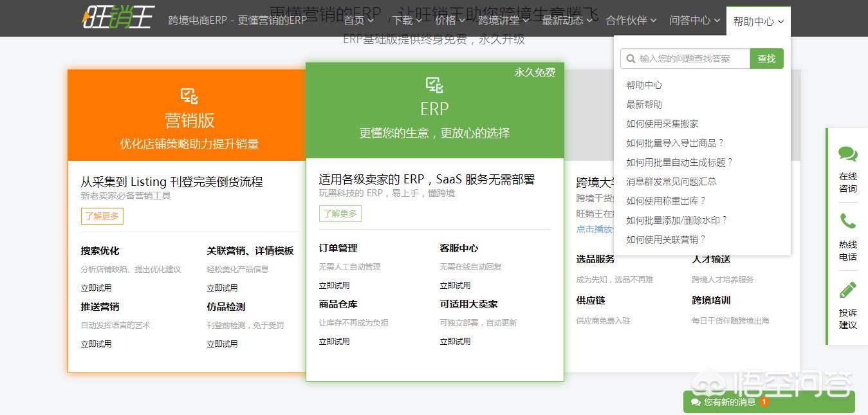Click the magnifier icon in the help search box

point(631,59)
